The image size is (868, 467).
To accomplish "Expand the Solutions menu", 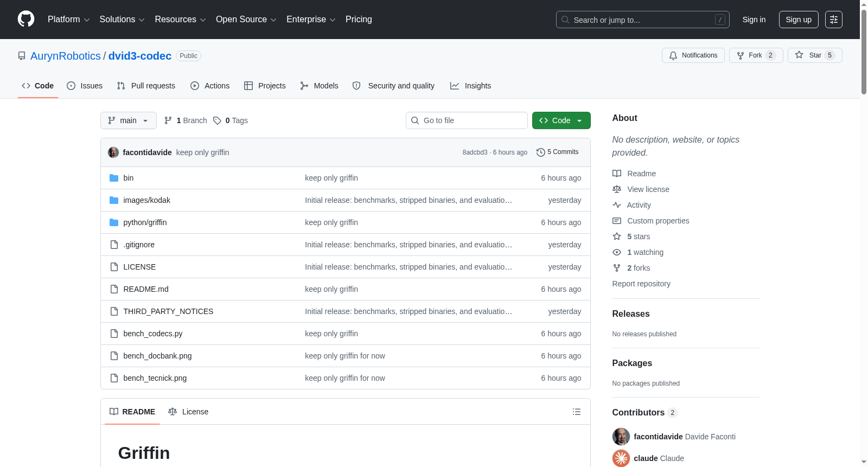I will click(122, 20).
